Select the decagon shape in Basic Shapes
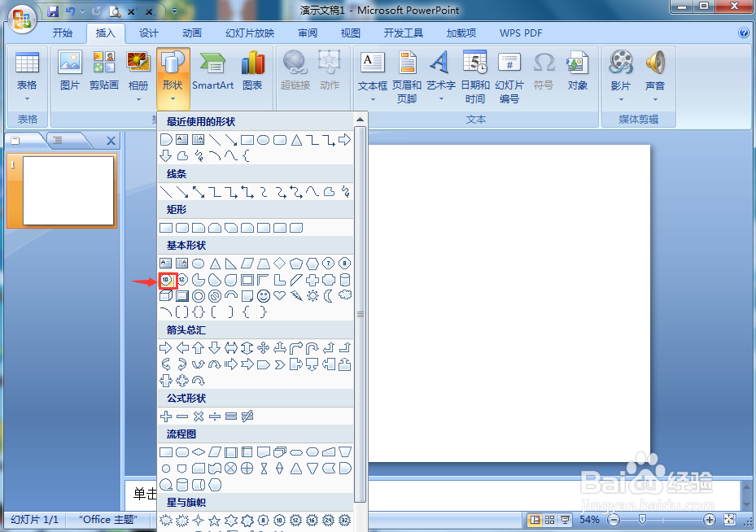 pos(166,280)
